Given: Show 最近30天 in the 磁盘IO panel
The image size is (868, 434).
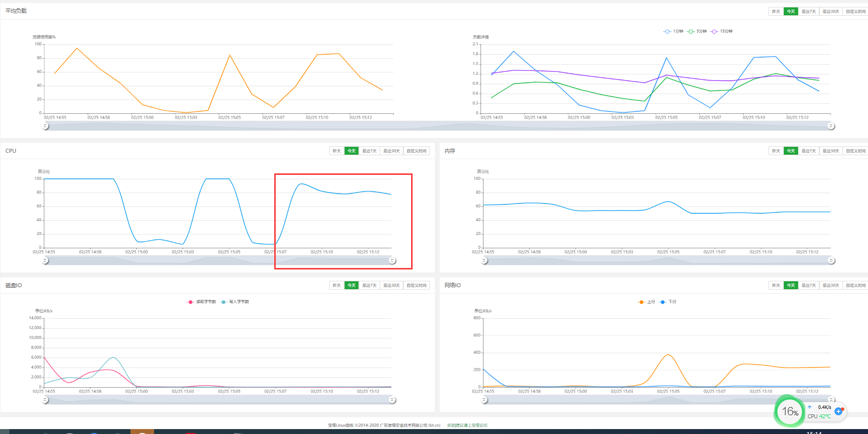Looking at the screenshot, I should [x=391, y=285].
